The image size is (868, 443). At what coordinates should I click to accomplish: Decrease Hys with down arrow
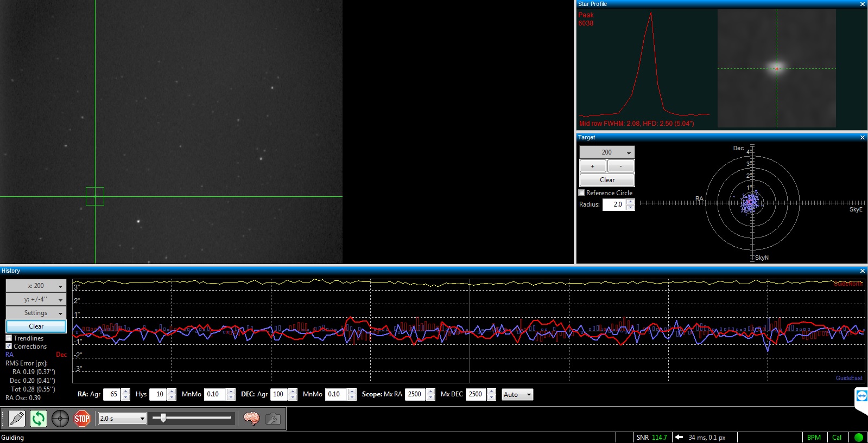tap(172, 397)
